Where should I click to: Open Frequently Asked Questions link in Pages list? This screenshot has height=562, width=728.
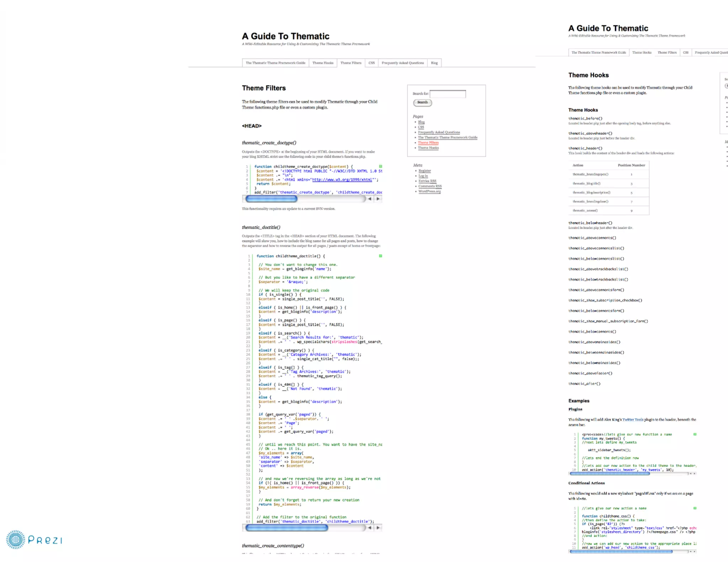click(x=439, y=132)
